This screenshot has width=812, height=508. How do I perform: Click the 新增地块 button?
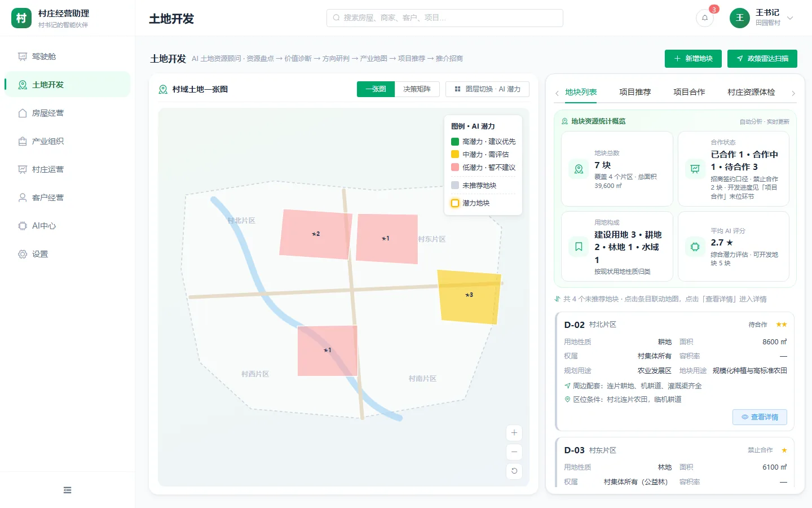693,59
